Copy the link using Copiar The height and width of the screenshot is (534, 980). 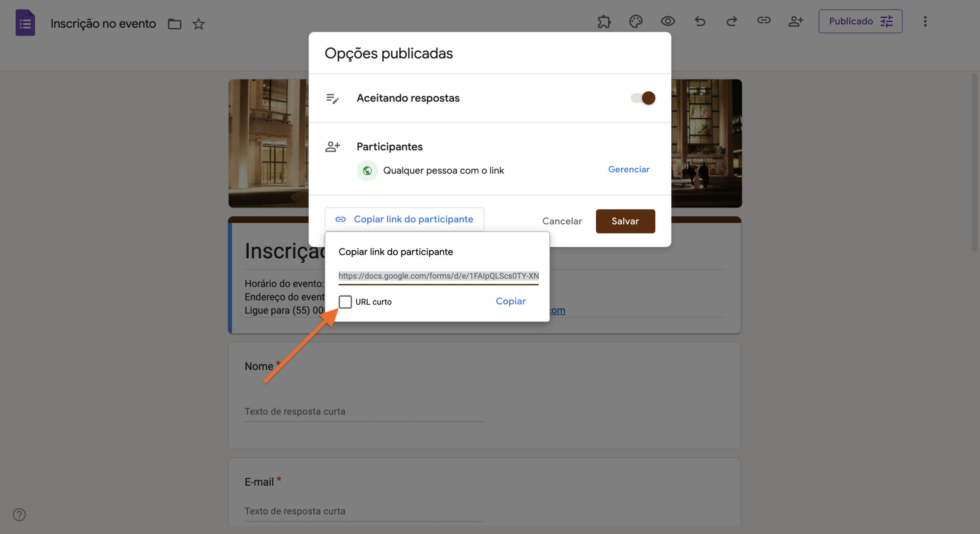click(x=511, y=301)
